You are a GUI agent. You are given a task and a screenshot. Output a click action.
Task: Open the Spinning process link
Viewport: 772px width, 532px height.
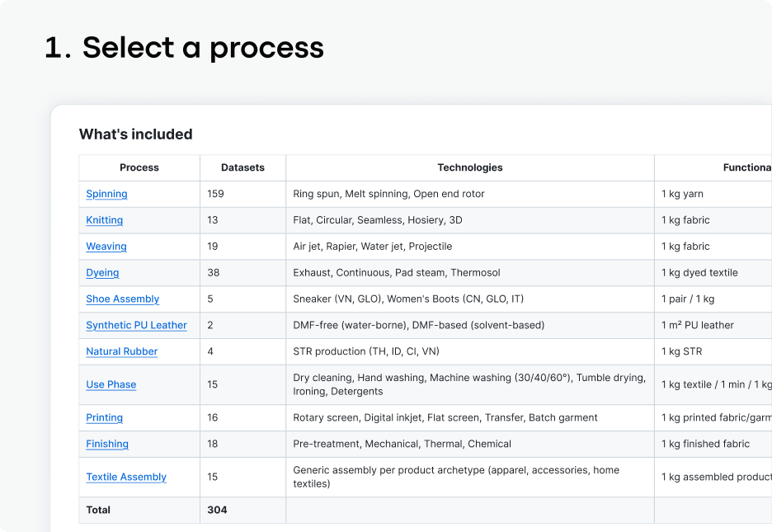tap(106, 194)
